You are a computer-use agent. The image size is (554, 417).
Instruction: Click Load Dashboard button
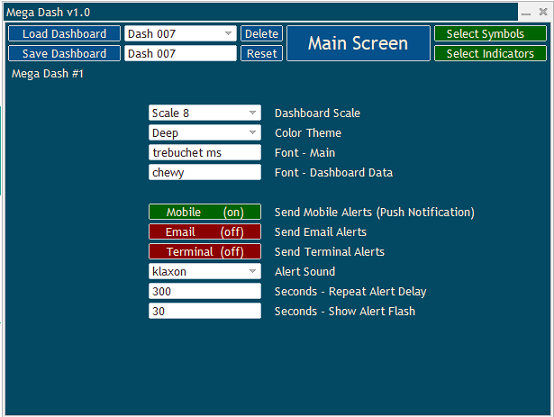[x=64, y=34]
